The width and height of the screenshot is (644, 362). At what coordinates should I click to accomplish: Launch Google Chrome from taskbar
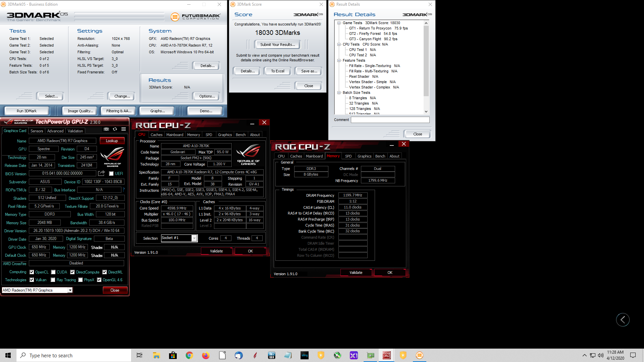click(x=189, y=355)
